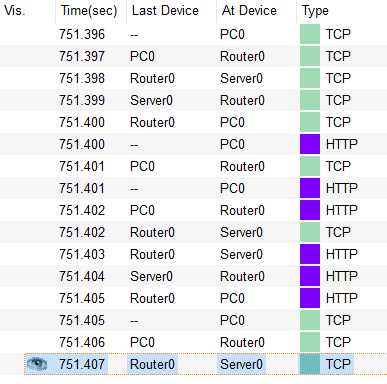Select the event from Server0 at 751.399

(193, 100)
